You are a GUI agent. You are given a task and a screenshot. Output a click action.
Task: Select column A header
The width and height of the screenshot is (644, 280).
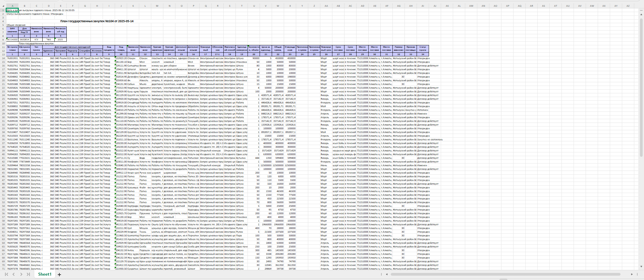click(x=12, y=6)
